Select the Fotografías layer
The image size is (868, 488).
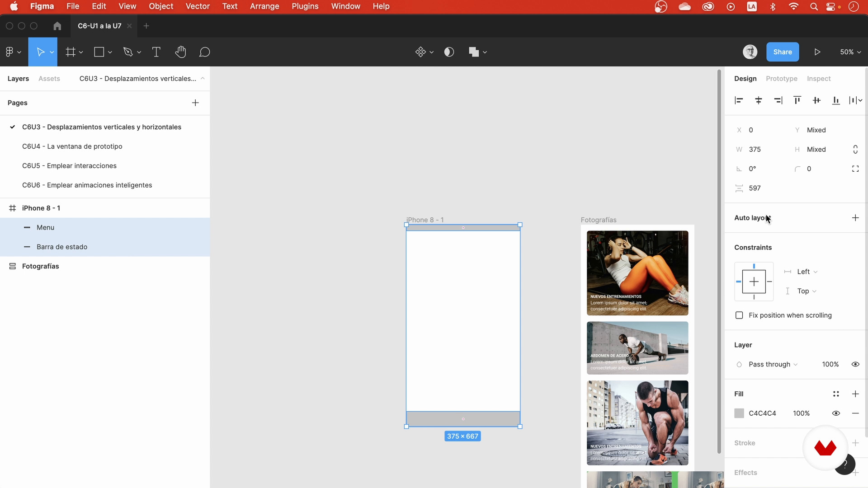tap(105, 266)
